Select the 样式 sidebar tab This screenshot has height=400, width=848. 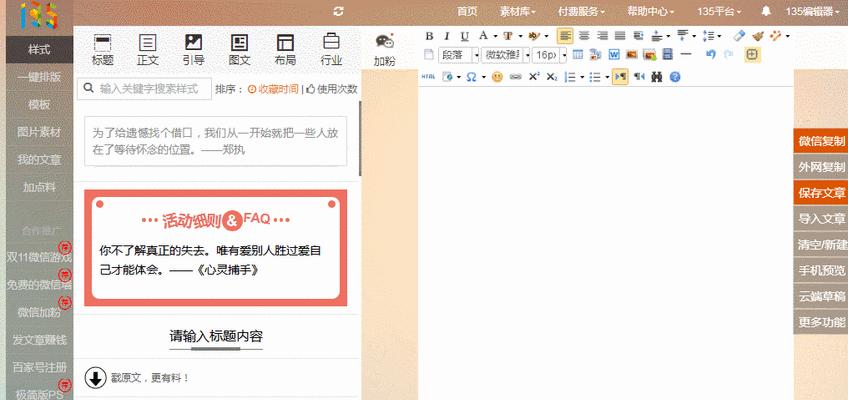click(x=39, y=50)
